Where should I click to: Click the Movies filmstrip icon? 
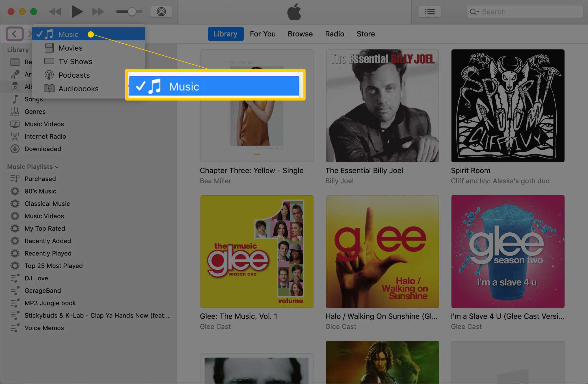pos(49,48)
